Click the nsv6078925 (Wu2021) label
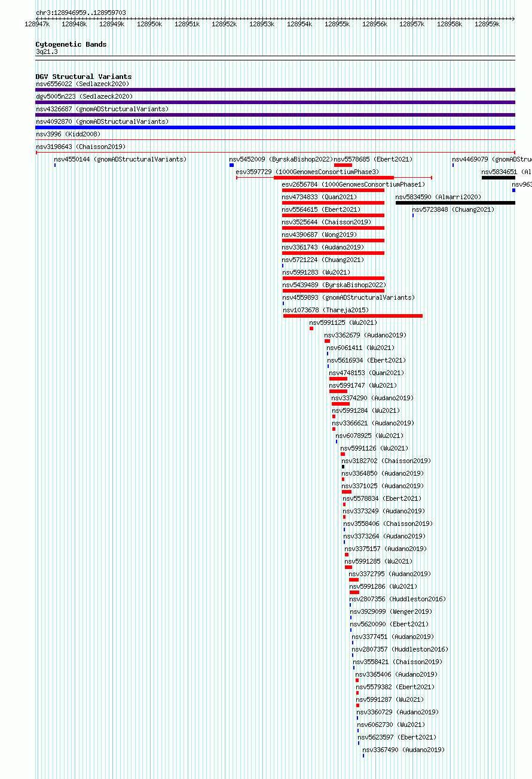The height and width of the screenshot is (779, 532). [x=369, y=436]
